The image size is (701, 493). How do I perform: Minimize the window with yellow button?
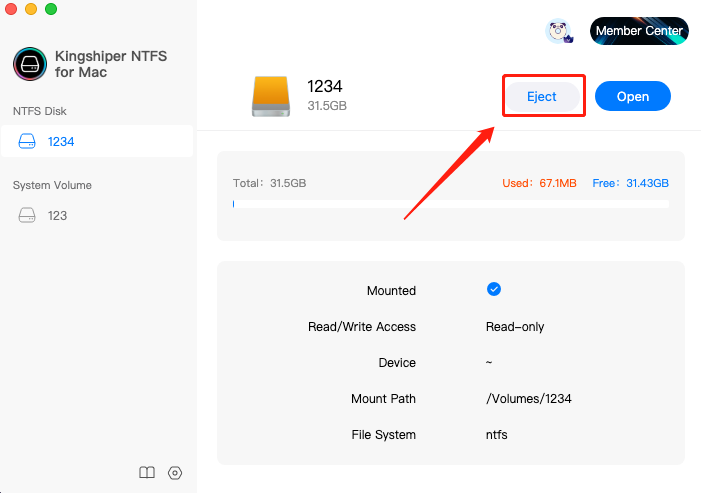[x=31, y=9]
